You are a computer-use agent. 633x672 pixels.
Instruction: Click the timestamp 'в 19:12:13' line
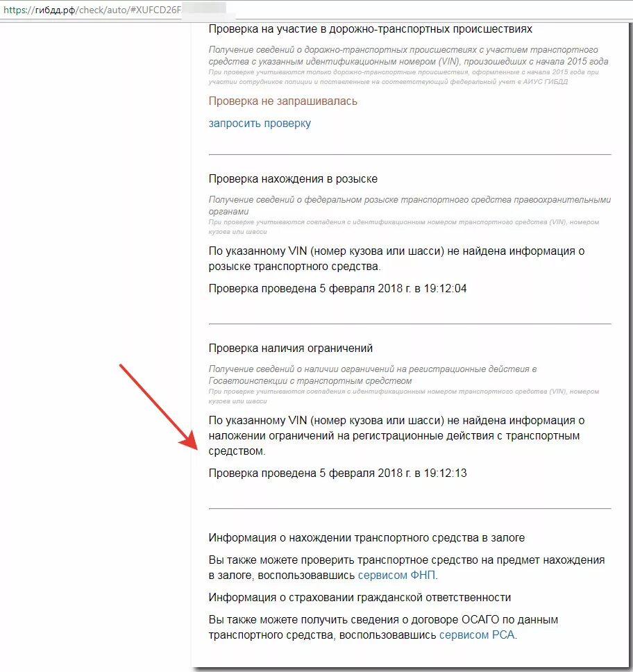pyautogui.click(x=338, y=473)
